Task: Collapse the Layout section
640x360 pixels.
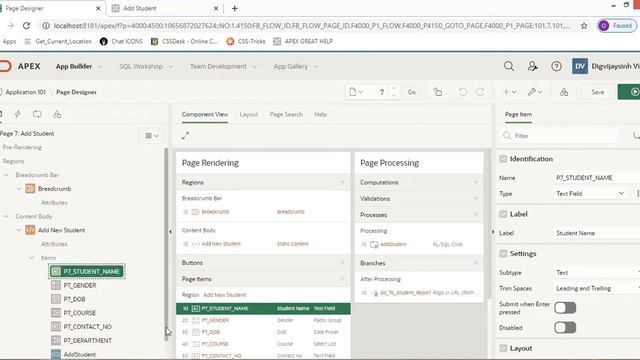Action: [x=503, y=348]
